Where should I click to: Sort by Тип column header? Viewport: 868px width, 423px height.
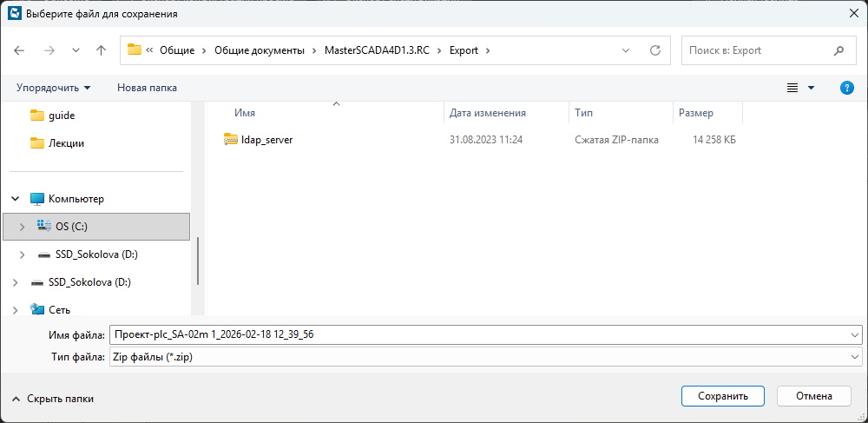click(x=583, y=113)
